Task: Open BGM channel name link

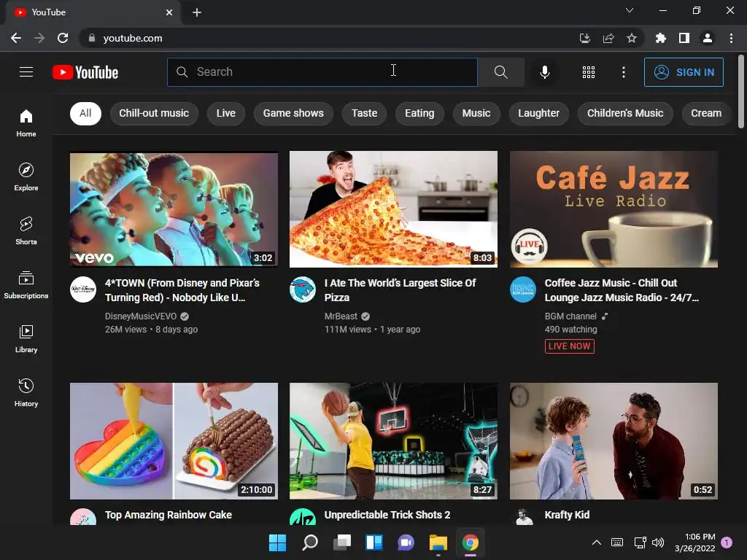Action: coord(570,316)
